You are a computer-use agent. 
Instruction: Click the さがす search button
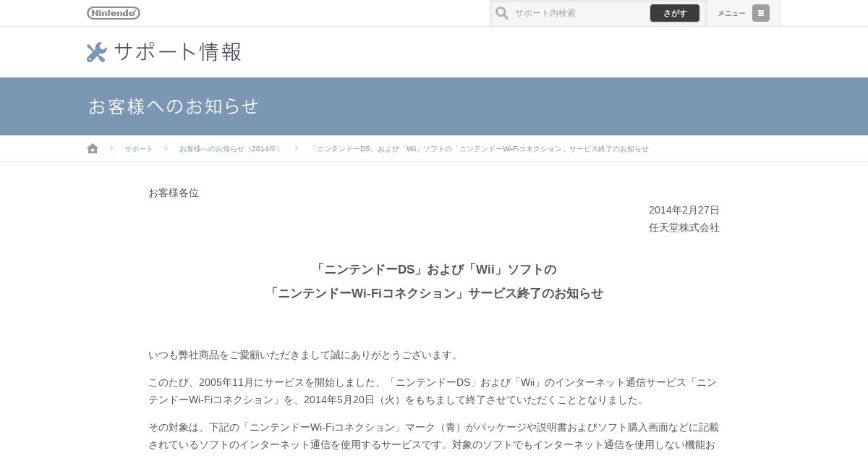[675, 13]
